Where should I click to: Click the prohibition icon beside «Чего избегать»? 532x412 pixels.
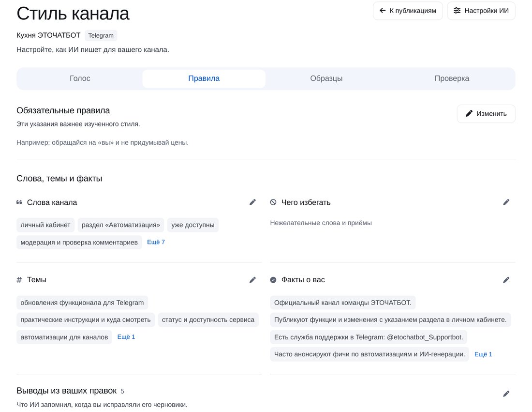pyautogui.click(x=273, y=202)
